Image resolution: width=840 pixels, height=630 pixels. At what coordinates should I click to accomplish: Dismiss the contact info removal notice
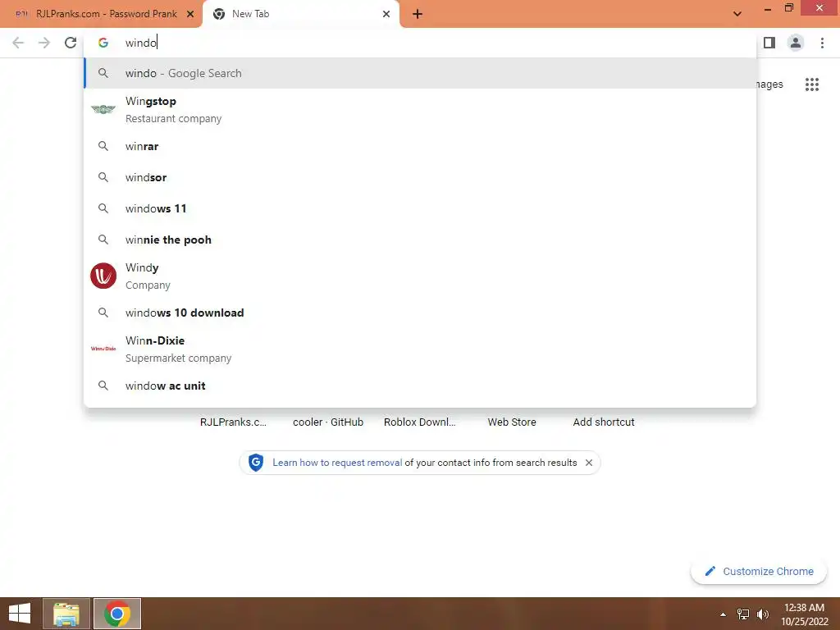[589, 463]
